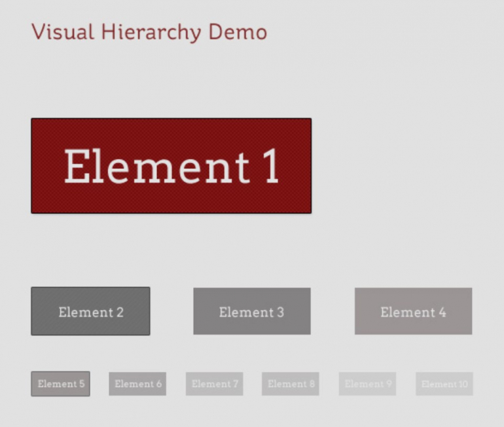Tap the small Element 8 button
The image size is (504, 427).
point(291,384)
